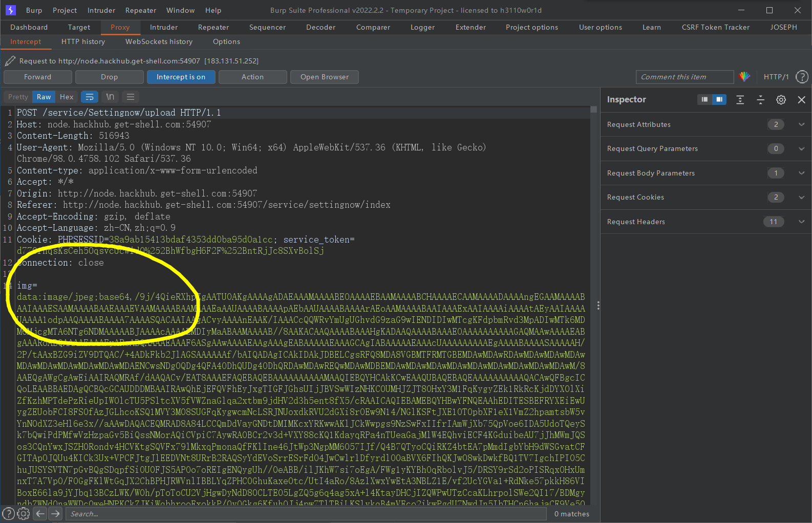Open the Burp menu
812x523 pixels.
point(34,10)
